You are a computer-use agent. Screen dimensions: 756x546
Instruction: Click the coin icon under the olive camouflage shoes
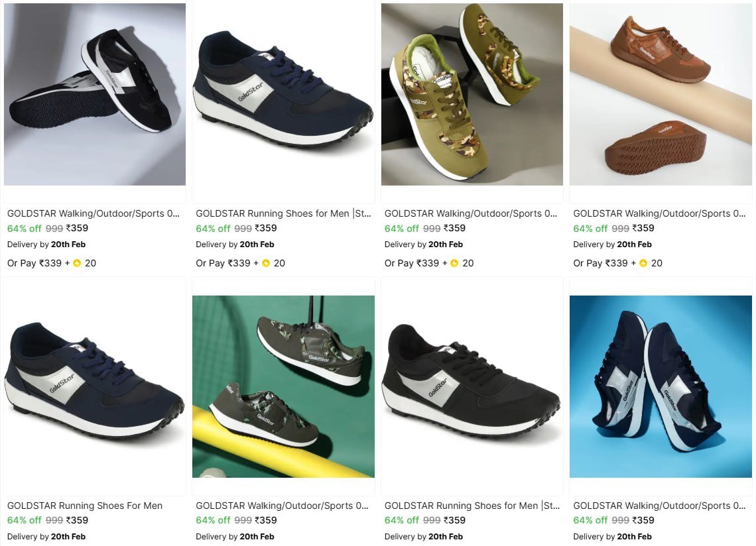[x=454, y=263]
